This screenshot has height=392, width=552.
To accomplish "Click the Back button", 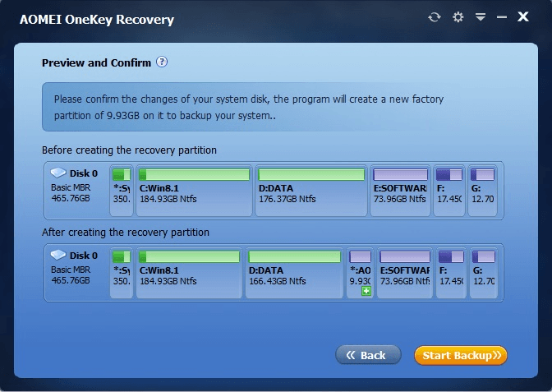I will click(x=368, y=355).
